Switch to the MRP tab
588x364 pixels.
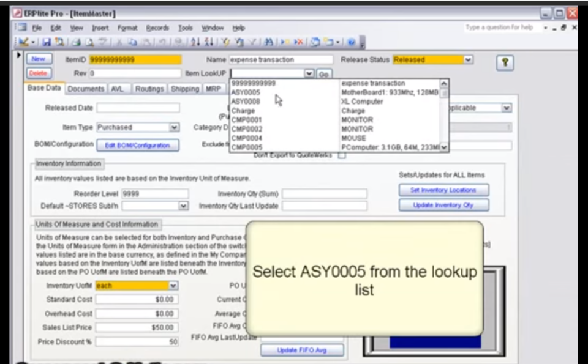[213, 89]
